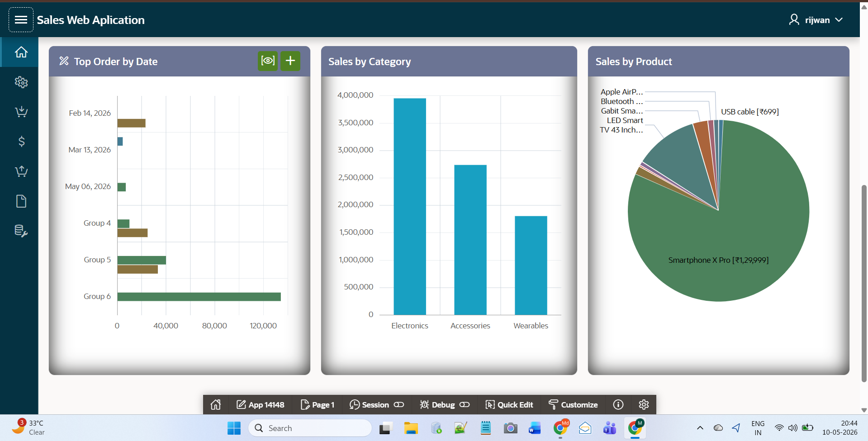Open the cart upload sidebar icon
This screenshot has height=441, width=868.
(x=21, y=171)
